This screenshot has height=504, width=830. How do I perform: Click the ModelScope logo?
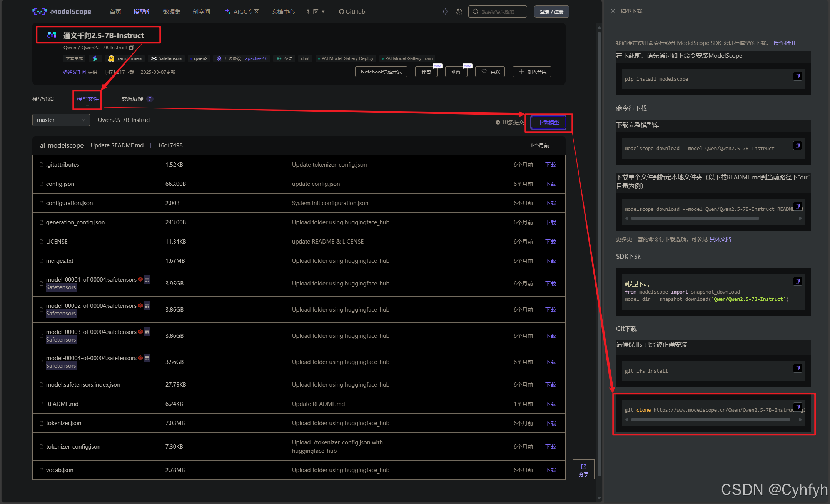62,12
